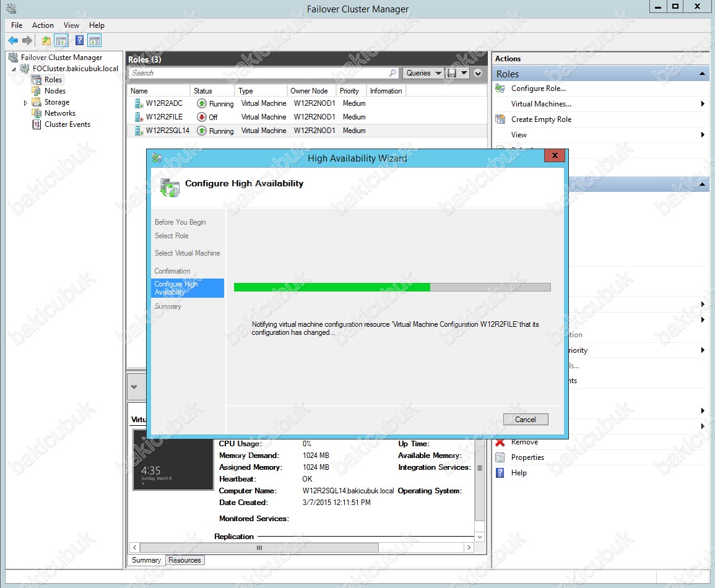Collapse the details pane with the chevron button
Viewport: 715px width, 588px height.
point(134,386)
